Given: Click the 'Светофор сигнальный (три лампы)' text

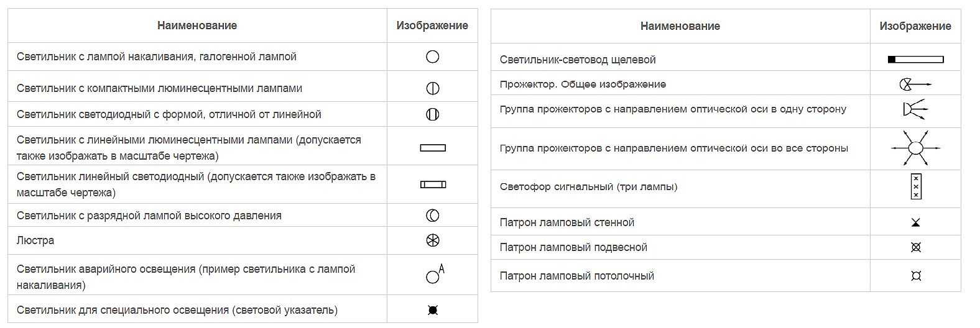Looking at the screenshot, I should 588,187.
